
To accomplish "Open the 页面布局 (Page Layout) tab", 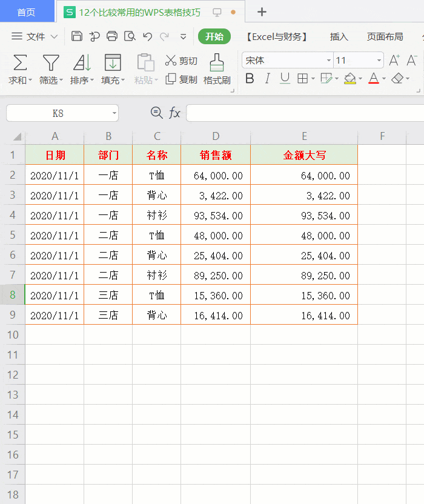I will coord(385,36).
